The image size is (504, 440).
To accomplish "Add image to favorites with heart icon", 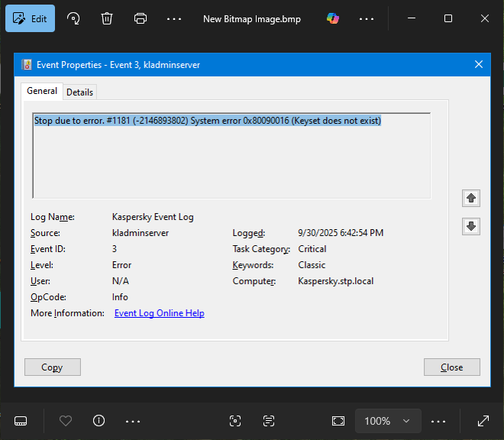I will click(x=66, y=421).
